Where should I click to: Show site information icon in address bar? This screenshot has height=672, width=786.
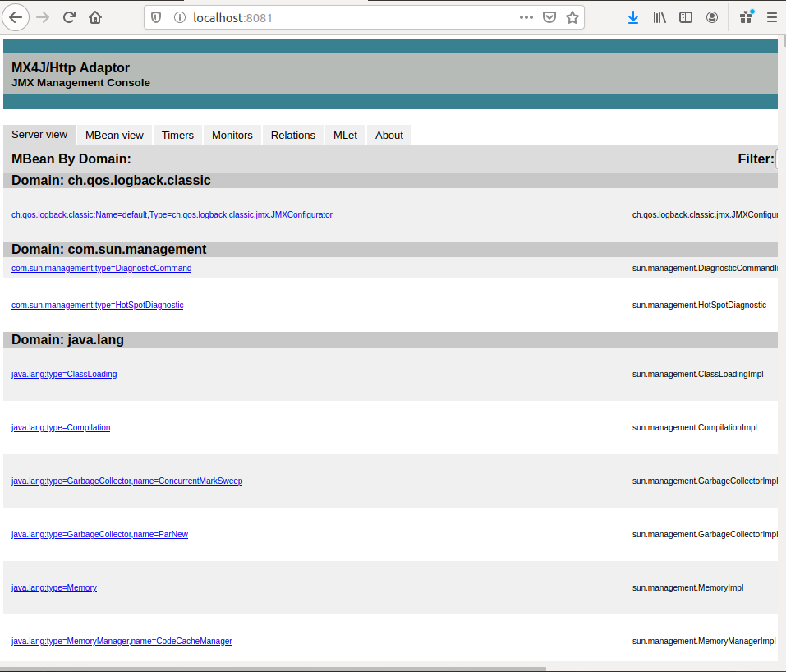[179, 17]
